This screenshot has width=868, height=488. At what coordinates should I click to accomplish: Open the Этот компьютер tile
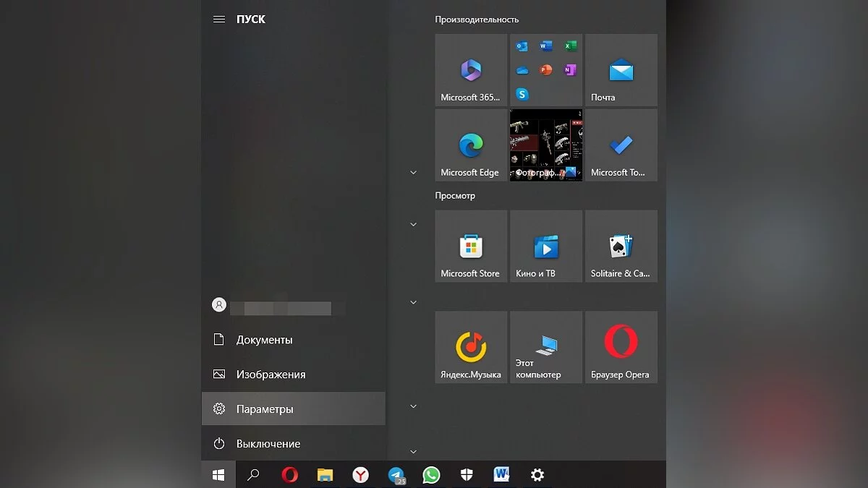coord(546,347)
